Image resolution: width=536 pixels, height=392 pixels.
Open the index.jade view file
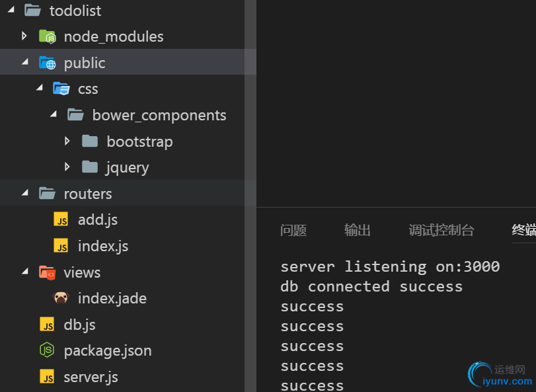pyautogui.click(x=112, y=298)
